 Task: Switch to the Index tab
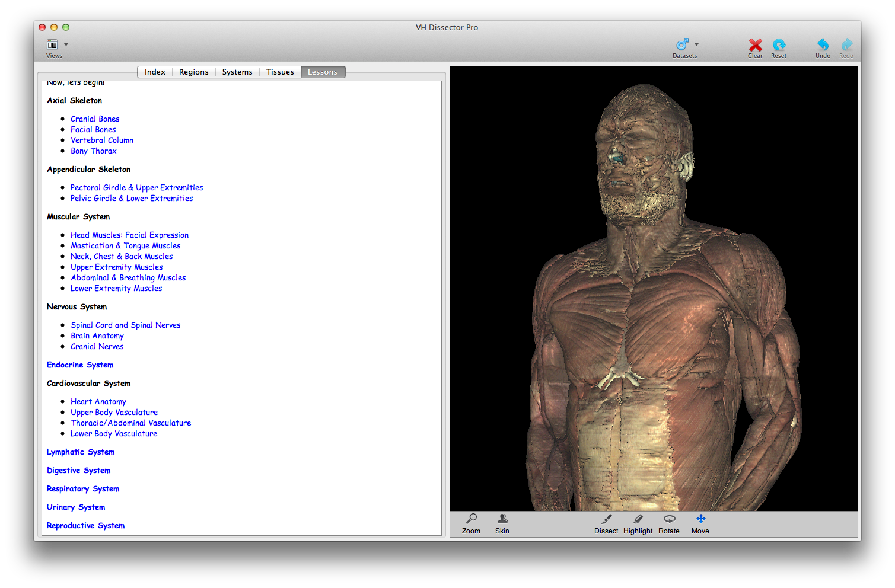[155, 72]
